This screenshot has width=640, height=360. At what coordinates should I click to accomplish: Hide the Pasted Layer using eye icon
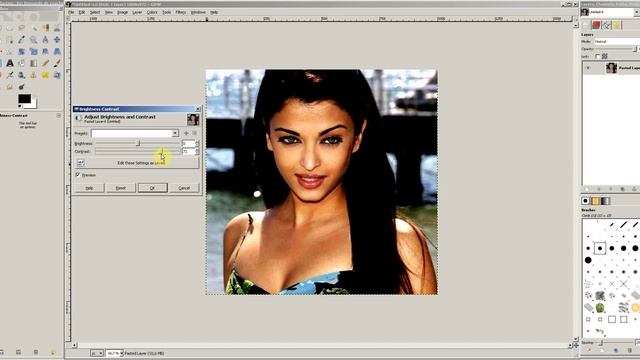pyautogui.click(x=588, y=68)
